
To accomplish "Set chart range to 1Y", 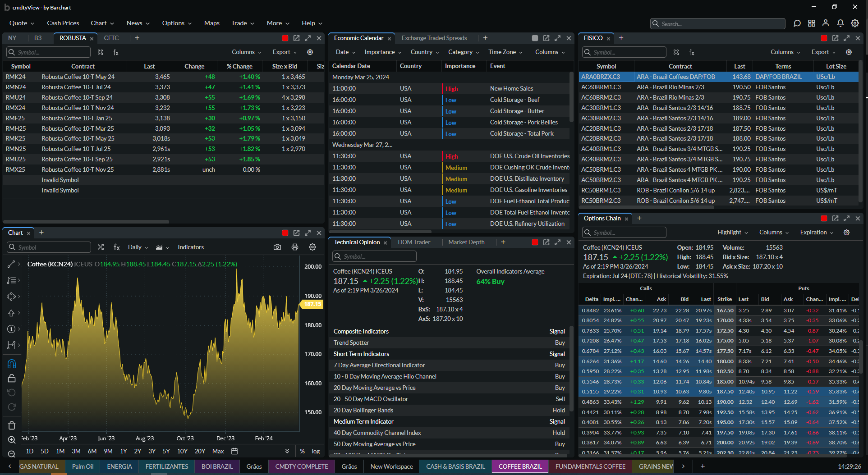I will tap(124, 451).
